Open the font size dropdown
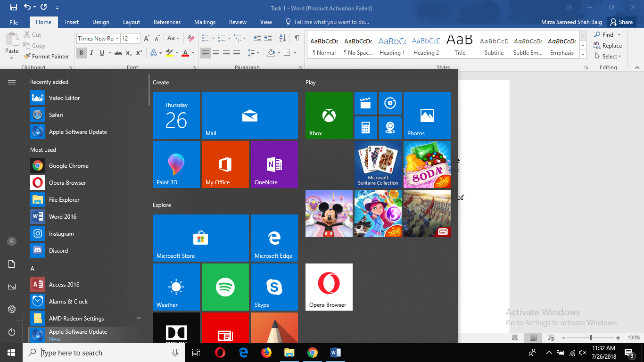Viewport: 644px width, 362px height. 137,39
